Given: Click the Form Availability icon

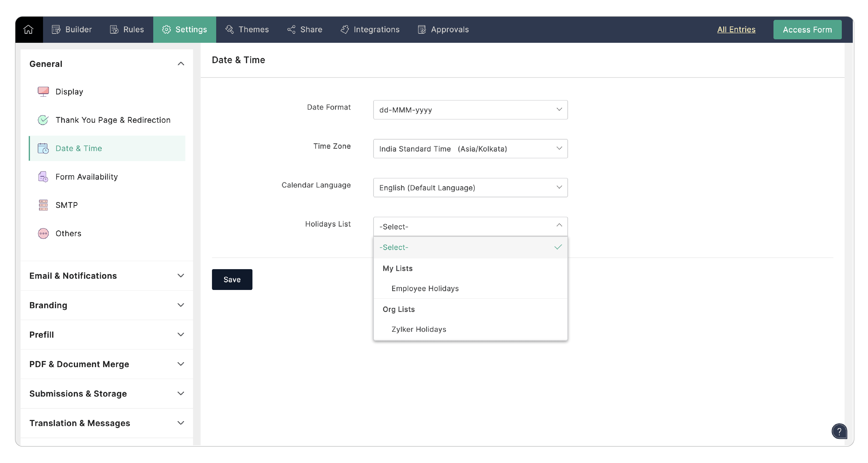Looking at the screenshot, I should (43, 177).
